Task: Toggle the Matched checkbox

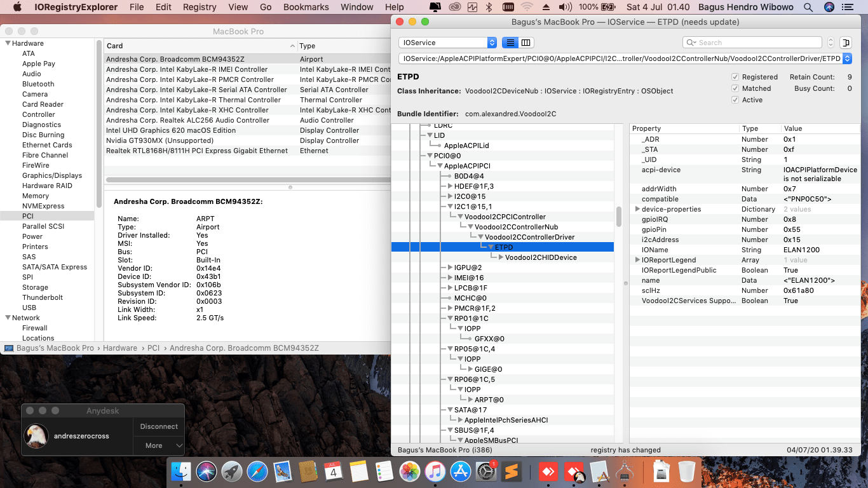Action: pyautogui.click(x=735, y=88)
